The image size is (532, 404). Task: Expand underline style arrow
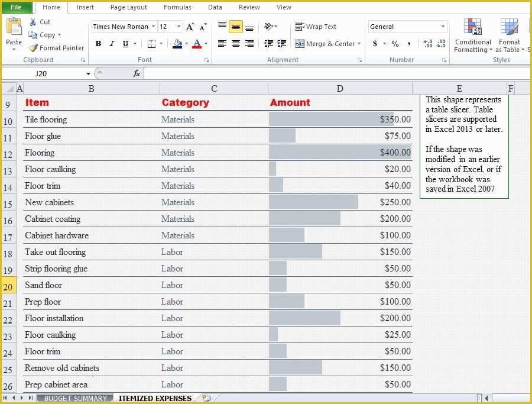click(135, 44)
